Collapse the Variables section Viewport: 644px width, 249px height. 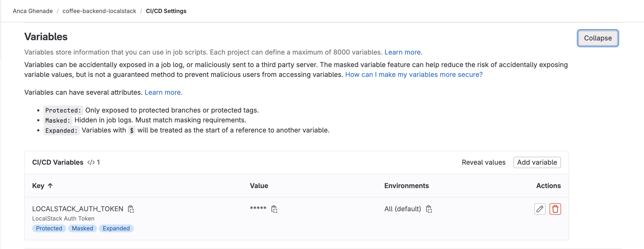(x=597, y=38)
